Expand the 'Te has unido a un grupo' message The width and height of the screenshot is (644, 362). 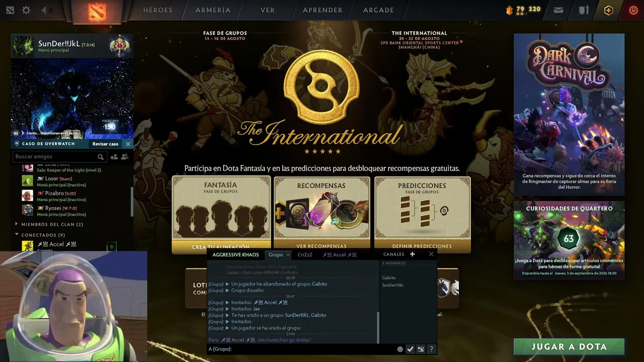point(227,315)
